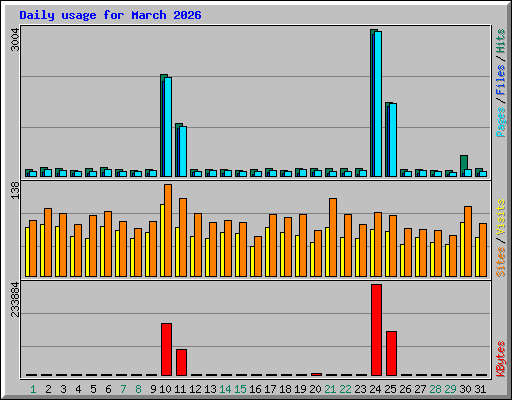
Task: Click the small red KBytes bar for day 20
Action: (317, 374)
